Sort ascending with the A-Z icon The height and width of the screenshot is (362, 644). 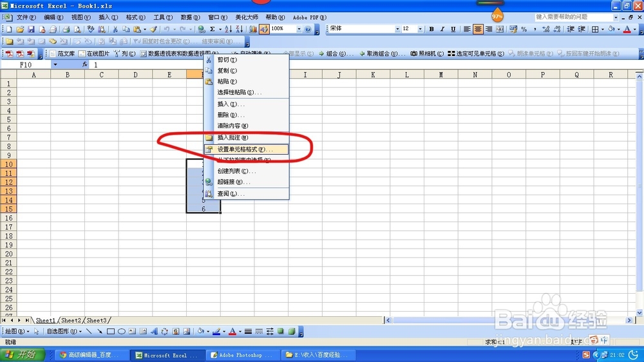click(x=229, y=29)
